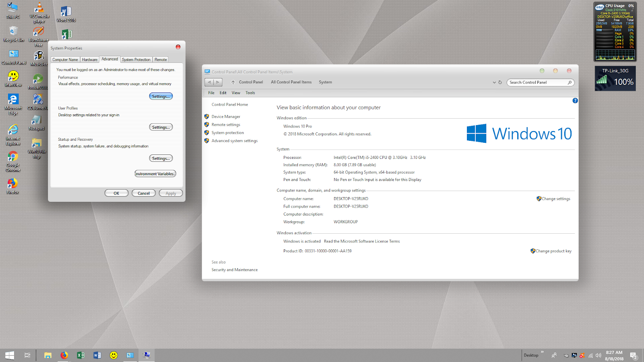644x362 pixels.
Task: Click the TP-Link_30G Wi-Fi gadget
Action: [x=615, y=78]
